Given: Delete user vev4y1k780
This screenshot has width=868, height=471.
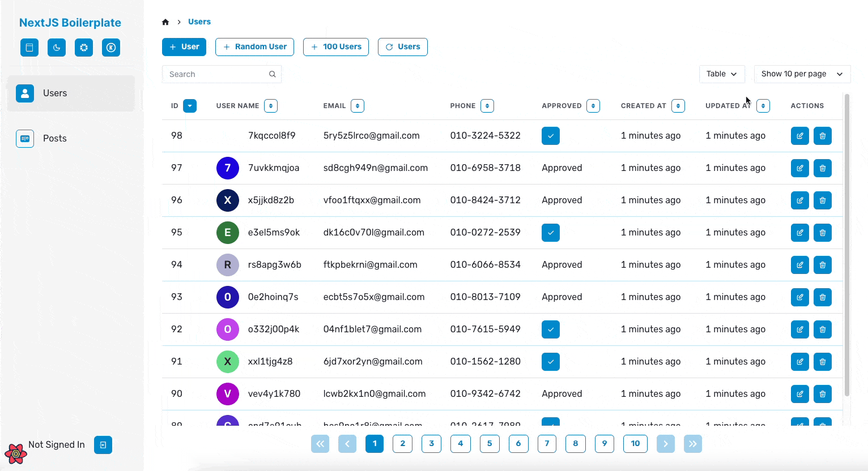Looking at the screenshot, I should (x=823, y=394).
